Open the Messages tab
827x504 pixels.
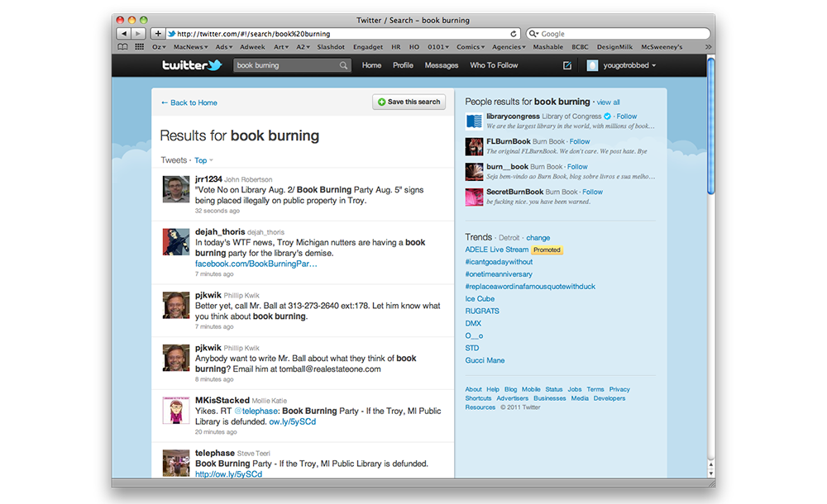[442, 65]
